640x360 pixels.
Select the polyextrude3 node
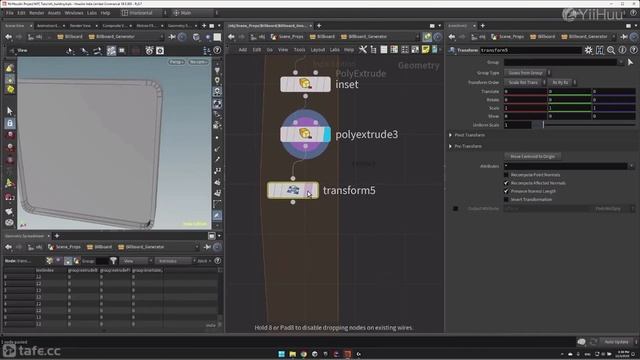[x=305, y=134]
